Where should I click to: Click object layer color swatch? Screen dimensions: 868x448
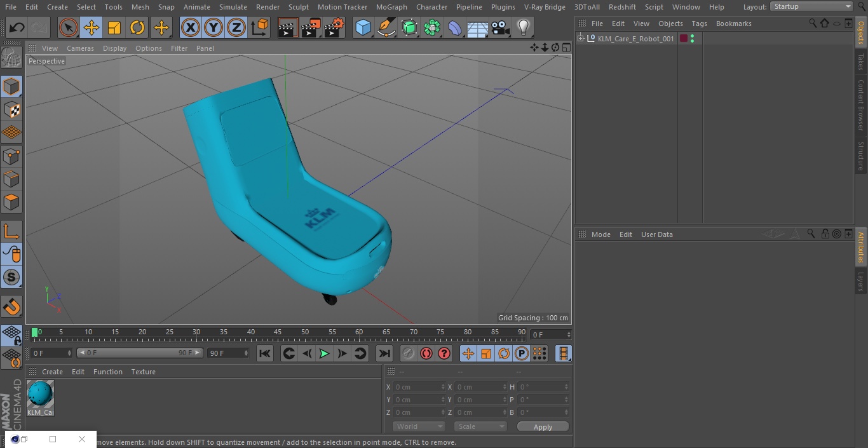coord(684,39)
